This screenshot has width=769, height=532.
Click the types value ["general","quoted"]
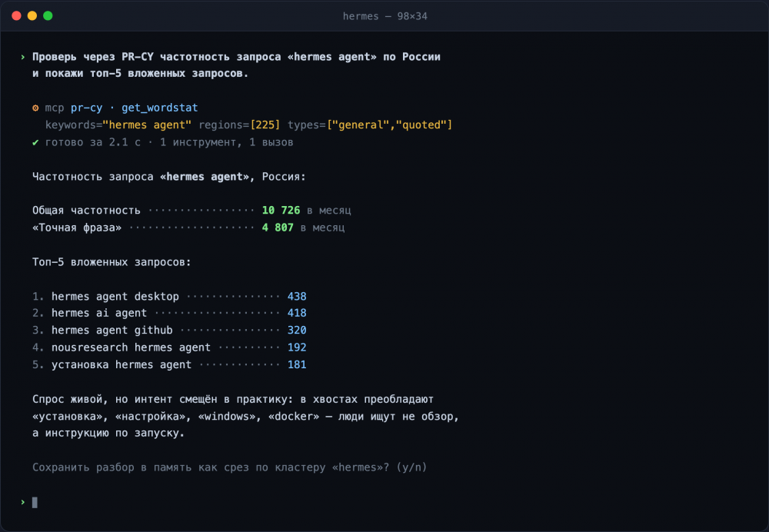(x=389, y=125)
